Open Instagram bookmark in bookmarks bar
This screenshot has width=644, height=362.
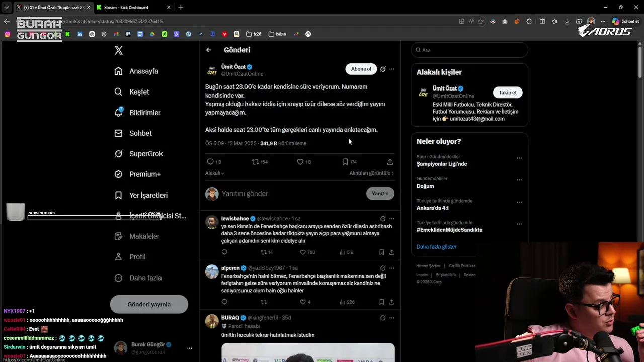7,34
